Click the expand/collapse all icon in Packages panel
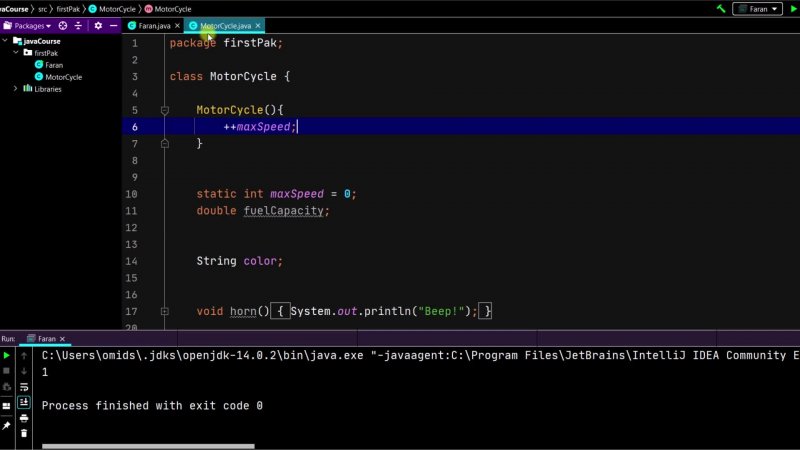 click(x=79, y=25)
